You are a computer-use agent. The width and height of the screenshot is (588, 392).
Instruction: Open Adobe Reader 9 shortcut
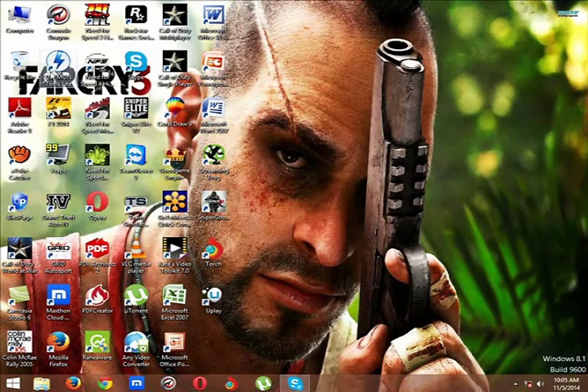20,115
